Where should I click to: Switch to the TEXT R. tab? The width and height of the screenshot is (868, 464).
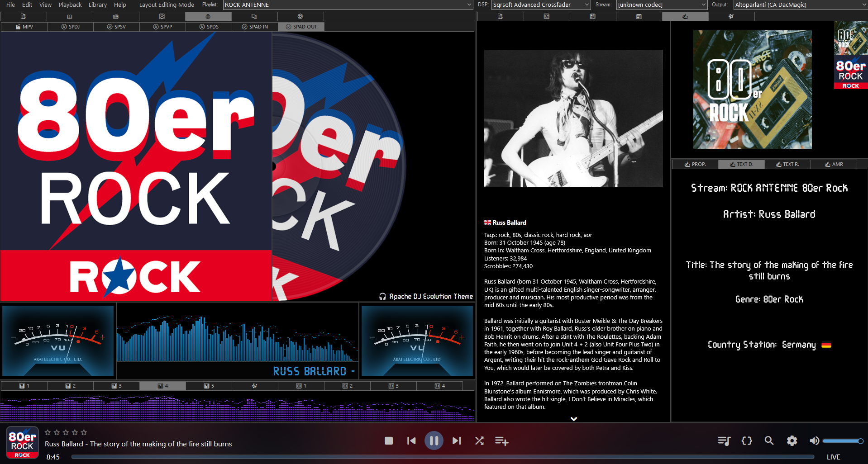pyautogui.click(x=787, y=164)
